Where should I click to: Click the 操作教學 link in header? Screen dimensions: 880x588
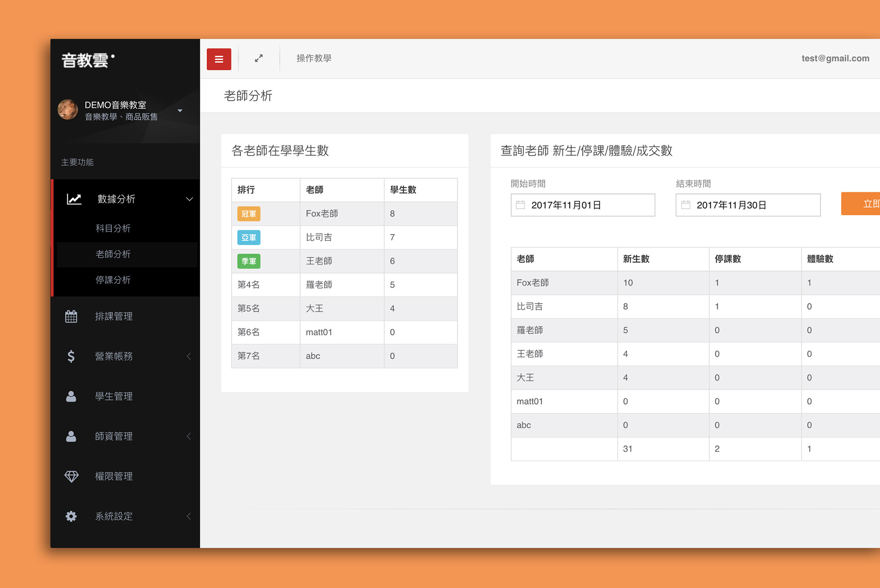[x=313, y=58]
